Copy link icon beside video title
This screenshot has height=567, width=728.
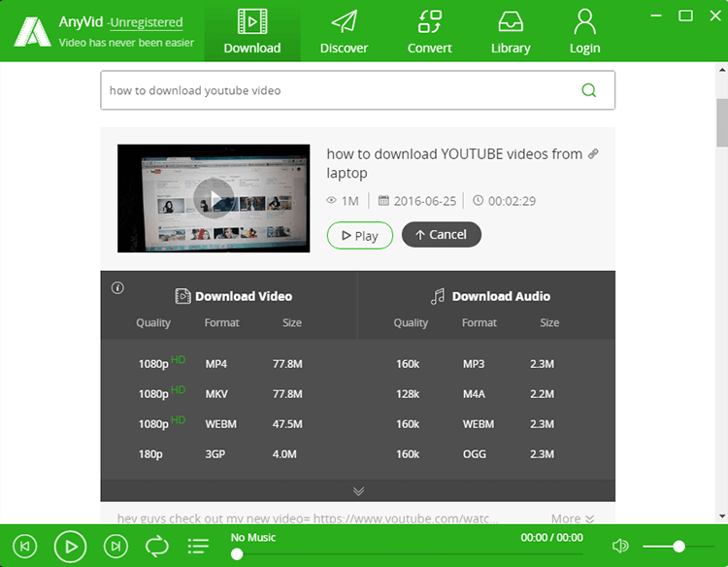593,153
